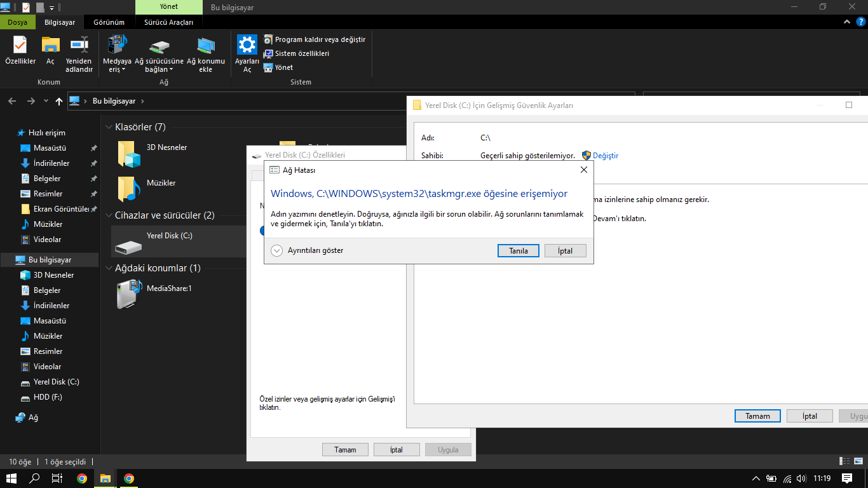The height and width of the screenshot is (488, 868).
Task: Open the Windows Start menu
Action: pos(11,478)
